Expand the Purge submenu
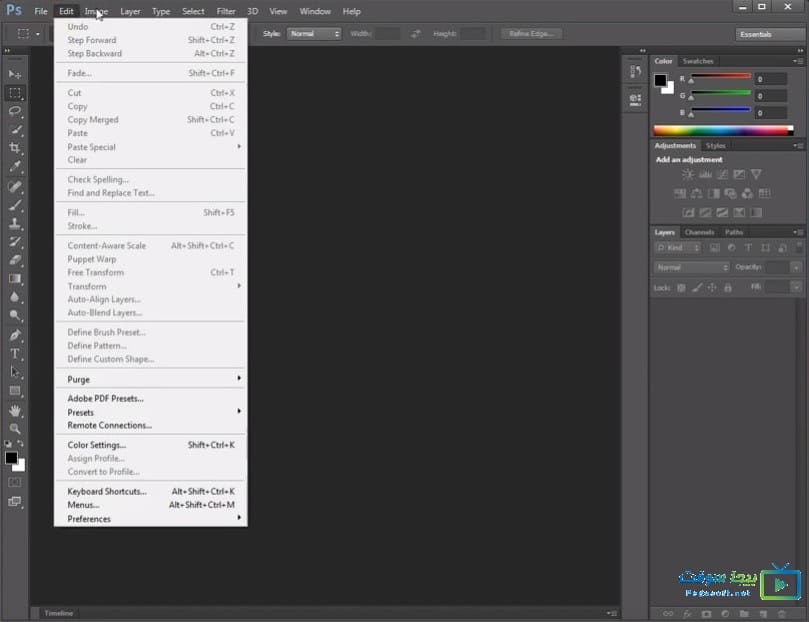809x622 pixels. click(x=151, y=379)
